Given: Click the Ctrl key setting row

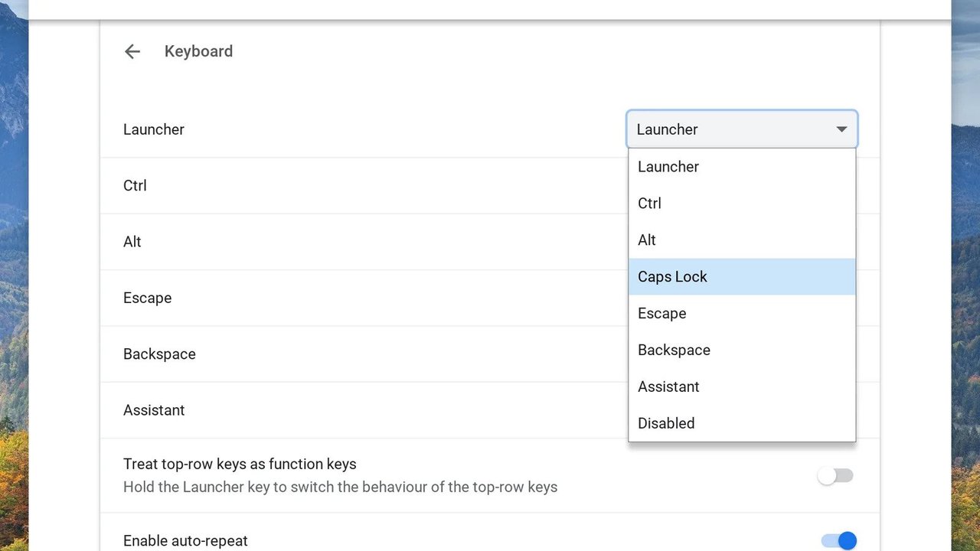Looking at the screenshot, I should coord(364,186).
